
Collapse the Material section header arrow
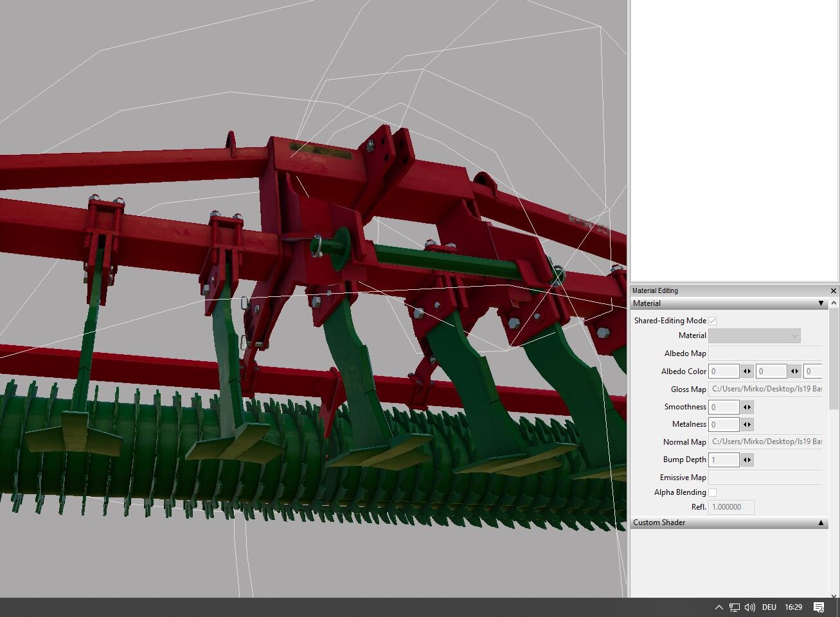tap(821, 303)
